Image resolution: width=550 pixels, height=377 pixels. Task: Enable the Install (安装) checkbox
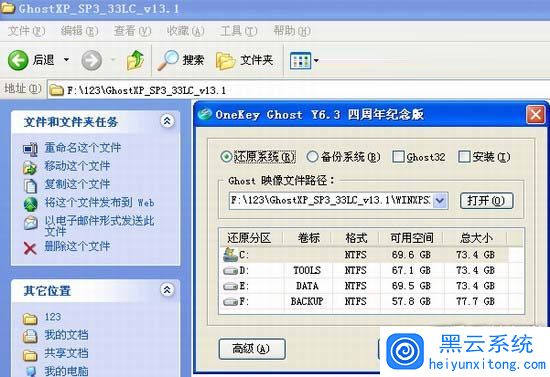(464, 156)
